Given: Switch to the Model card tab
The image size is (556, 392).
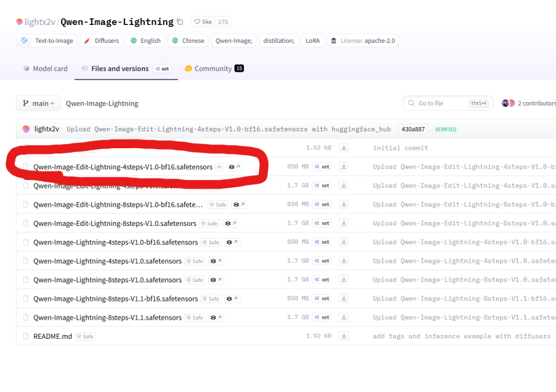Looking at the screenshot, I should point(45,69).
